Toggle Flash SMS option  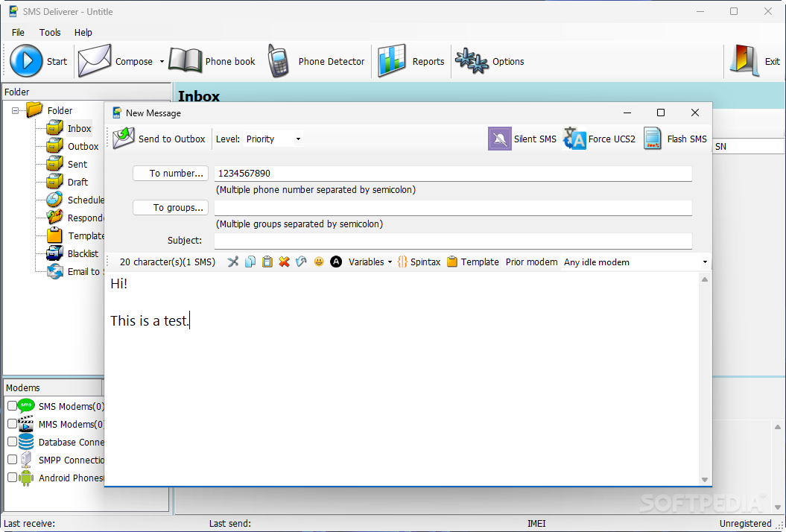(675, 139)
